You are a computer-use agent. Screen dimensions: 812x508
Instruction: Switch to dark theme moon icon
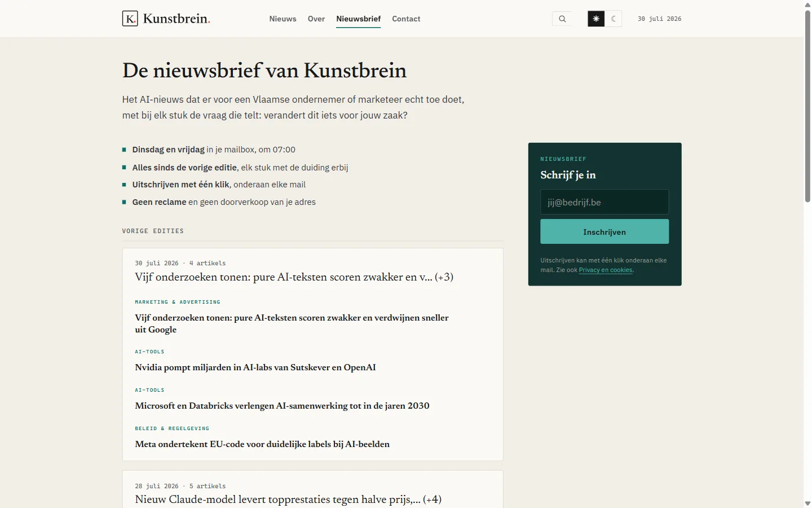[614, 19]
